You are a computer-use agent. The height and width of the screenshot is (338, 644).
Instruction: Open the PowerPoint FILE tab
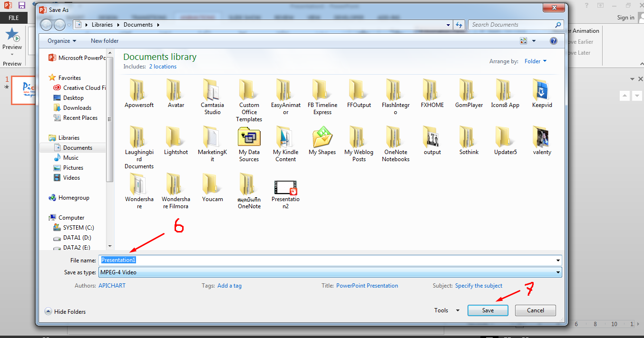coord(14,18)
